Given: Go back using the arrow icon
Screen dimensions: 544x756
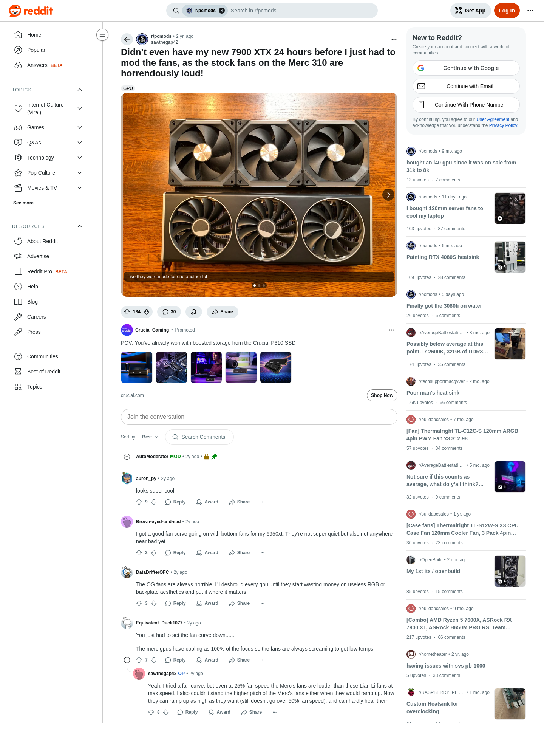Looking at the screenshot, I should tap(127, 39).
